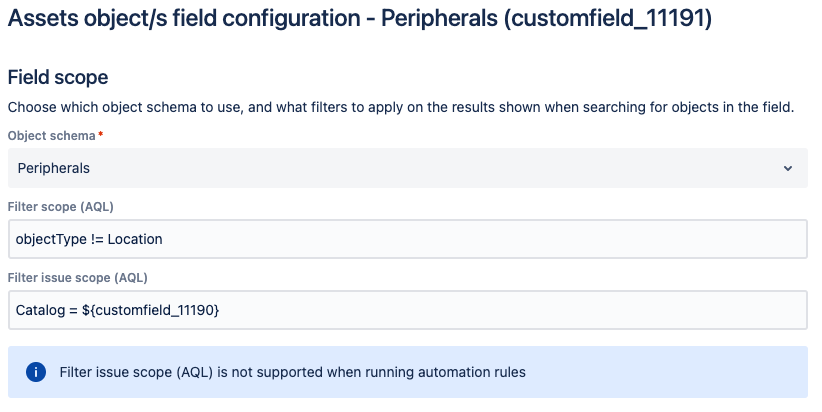
Task: Open the Peripherals object schema dropdown
Action: [x=408, y=168]
